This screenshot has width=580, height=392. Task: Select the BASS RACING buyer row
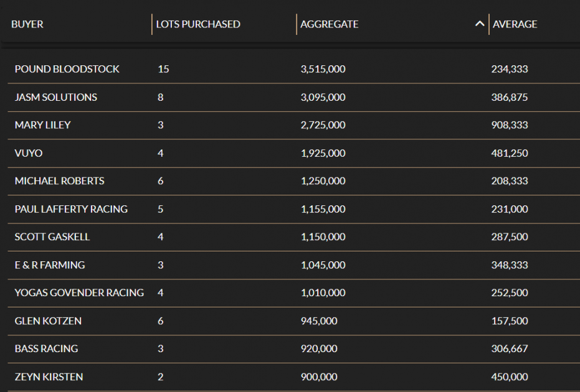[x=46, y=349]
